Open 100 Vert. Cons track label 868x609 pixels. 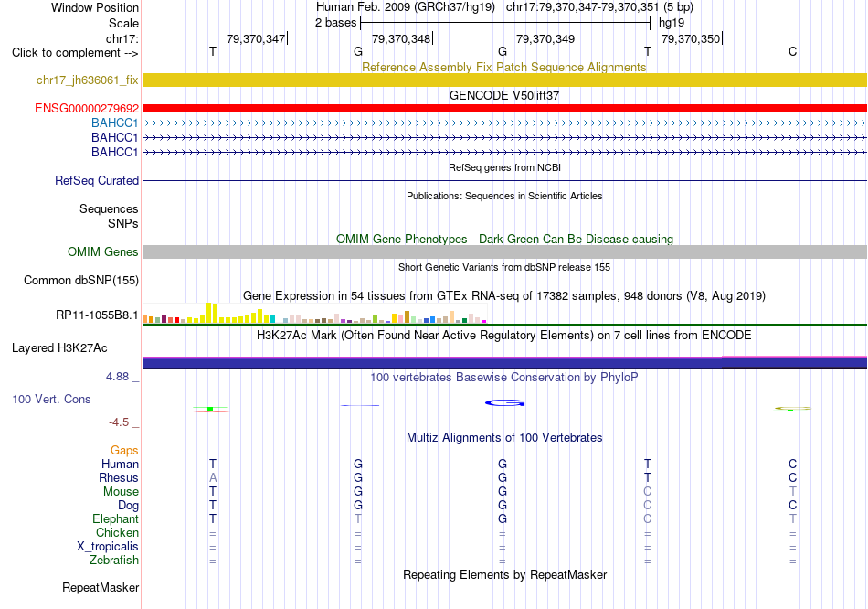51,399
